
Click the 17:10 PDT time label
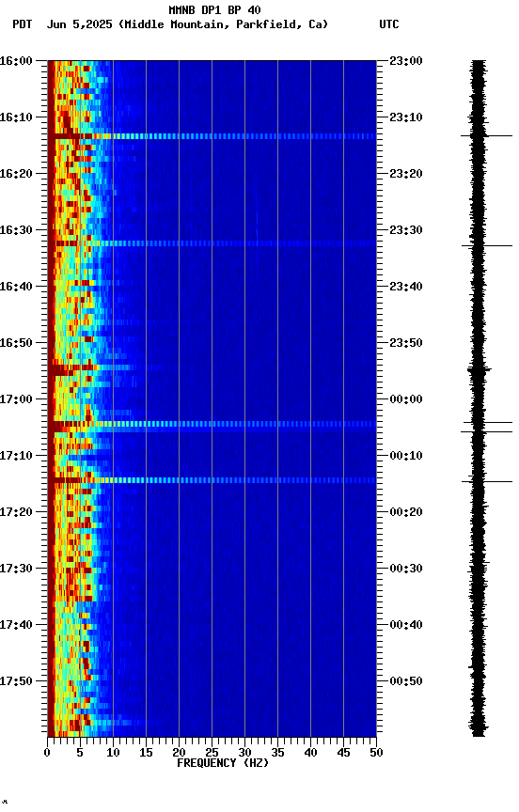point(16,456)
